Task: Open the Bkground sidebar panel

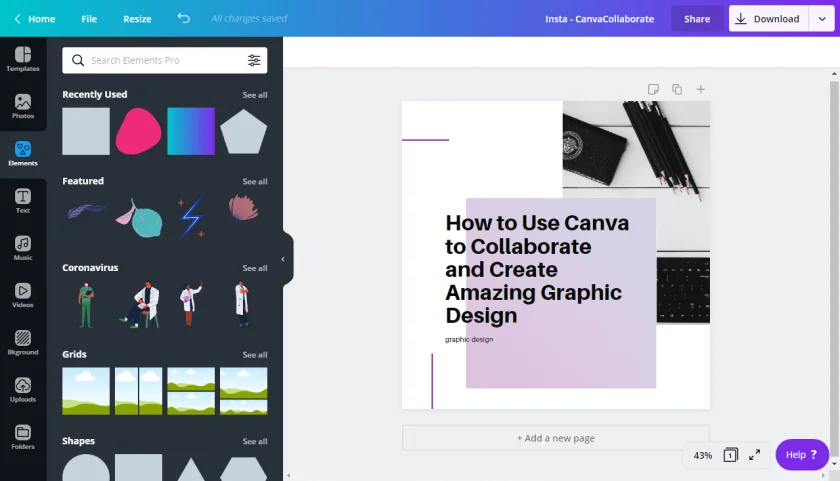Action: pyautogui.click(x=23, y=342)
